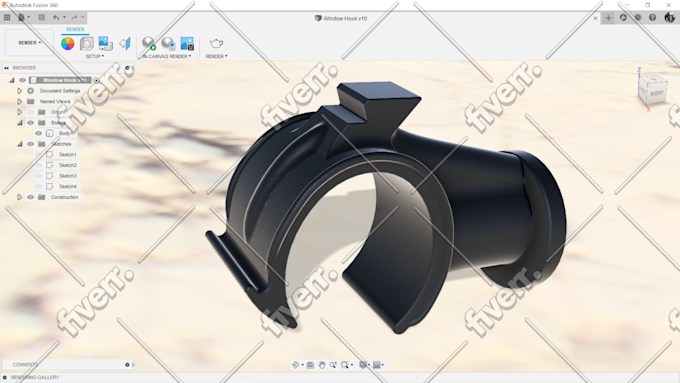This screenshot has height=383, width=680.
Task: Select Named Views in browser tree
Action: (55, 101)
